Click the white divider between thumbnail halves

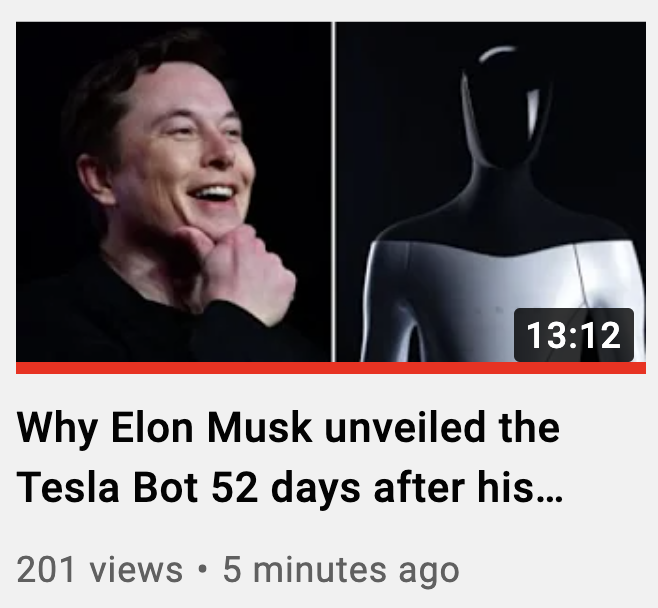coord(334,192)
